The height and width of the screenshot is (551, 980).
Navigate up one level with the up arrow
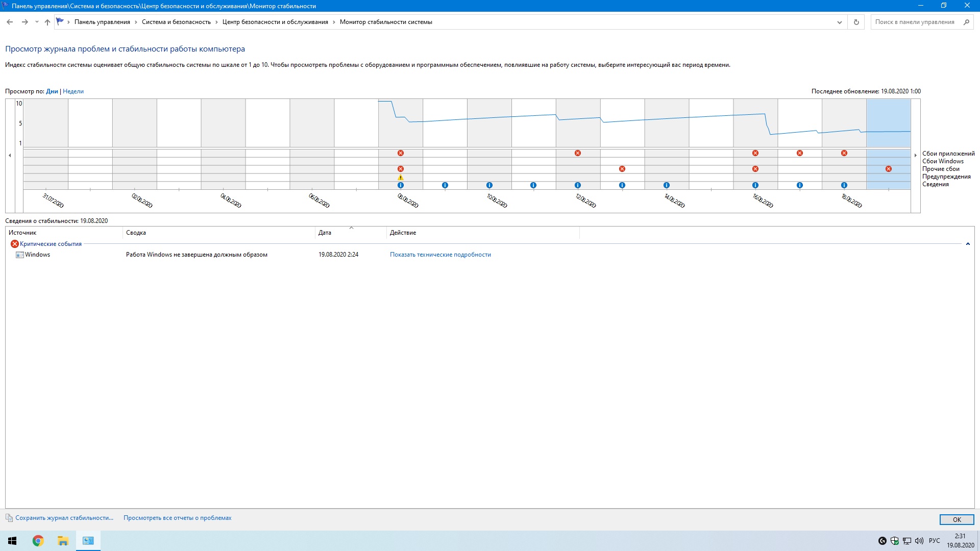[47, 22]
